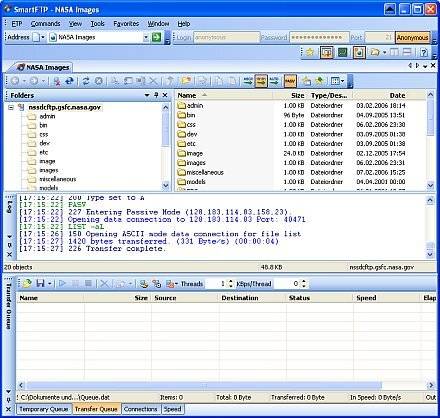This screenshot has width=440, height=418.
Task: Select the images folder in folder tree
Action: pyautogui.click(x=49, y=170)
